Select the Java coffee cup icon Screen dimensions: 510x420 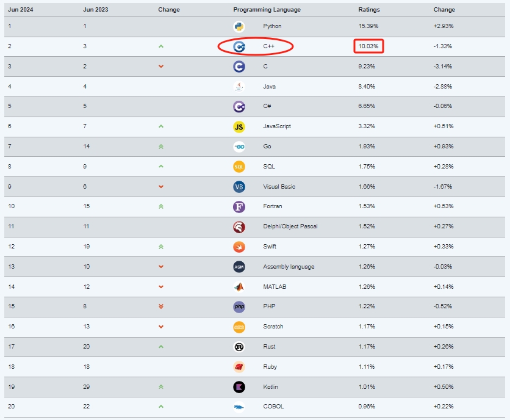pyautogui.click(x=239, y=87)
